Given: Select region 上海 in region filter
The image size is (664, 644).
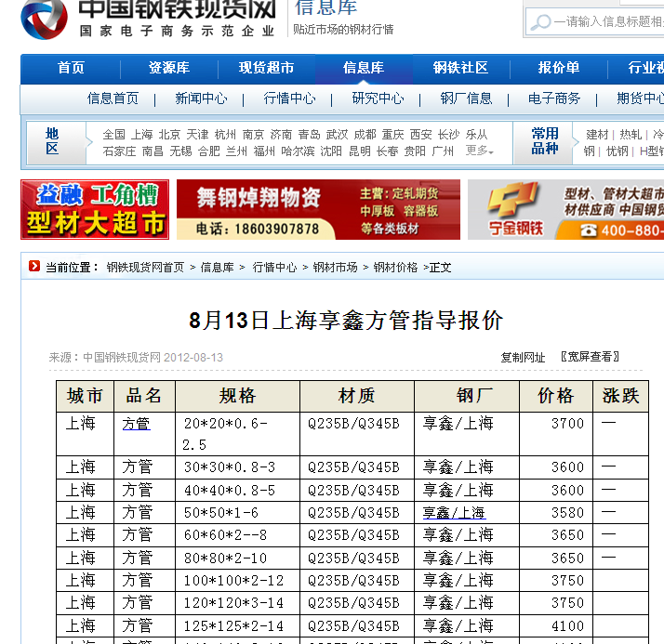Looking at the screenshot, I should click(x=141, y=135).
